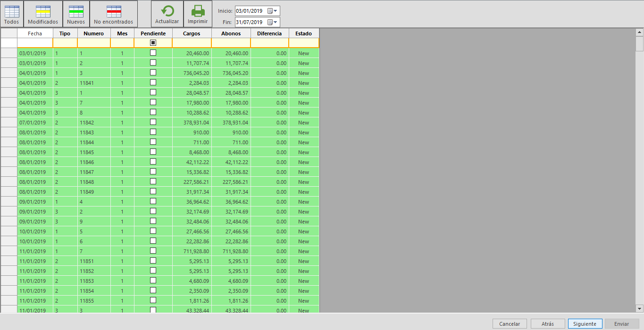Show only Nuevos records
The width and height of the screenshot is (644, 330).
(76, 14)
